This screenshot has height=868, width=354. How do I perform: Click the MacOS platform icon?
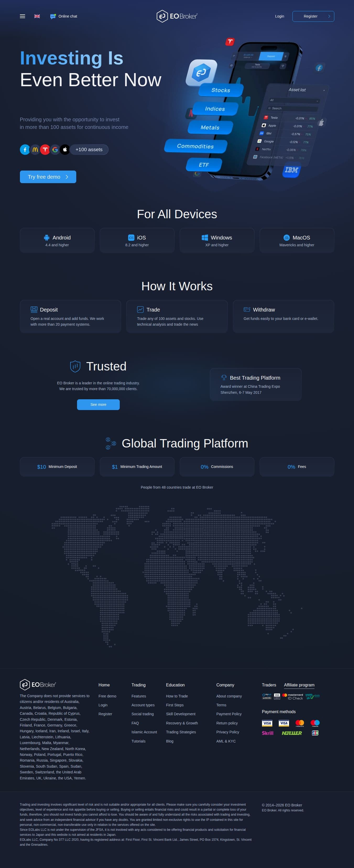[x=287, y=238]
